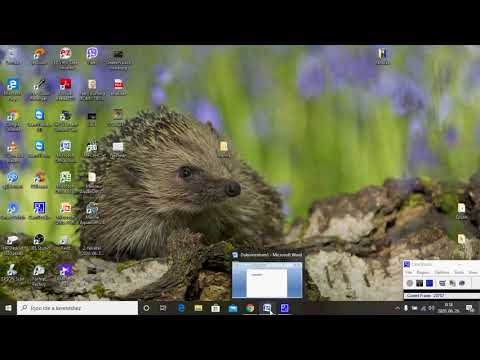Open Task View from the taskbar
Viewport: 480px width, 360px height.
pos(163,308)
